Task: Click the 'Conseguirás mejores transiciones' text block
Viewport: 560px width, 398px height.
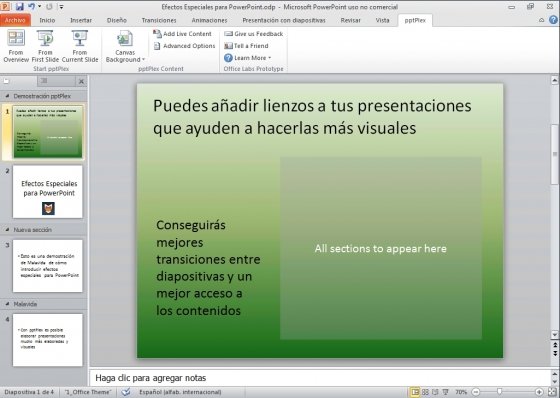Action: click(208, 268)
